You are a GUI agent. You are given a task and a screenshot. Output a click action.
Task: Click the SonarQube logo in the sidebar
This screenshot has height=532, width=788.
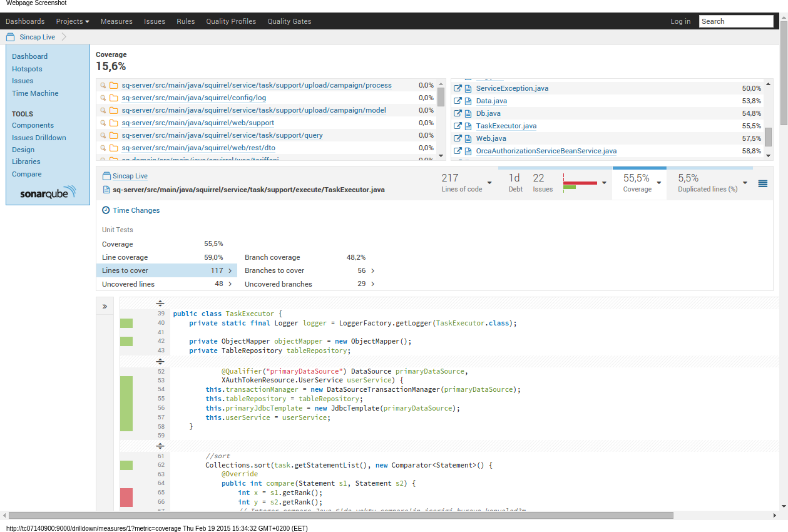tap(48, 192)
